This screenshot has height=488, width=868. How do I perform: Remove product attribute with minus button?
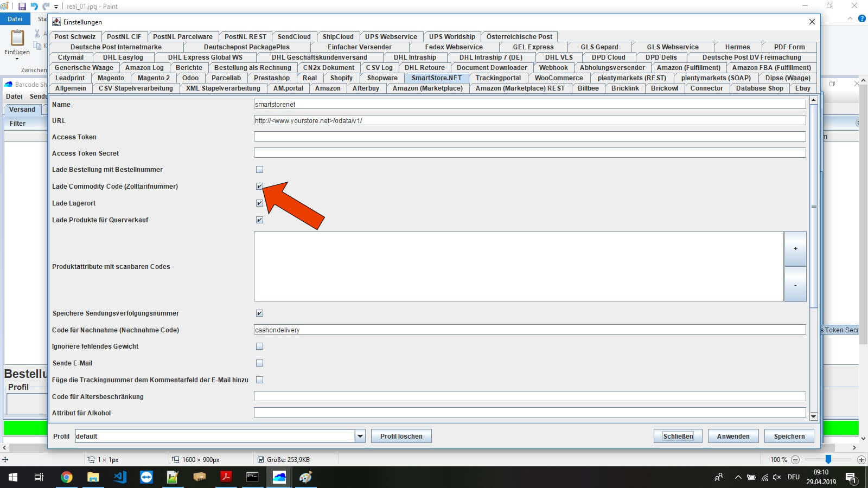point(795,285)
